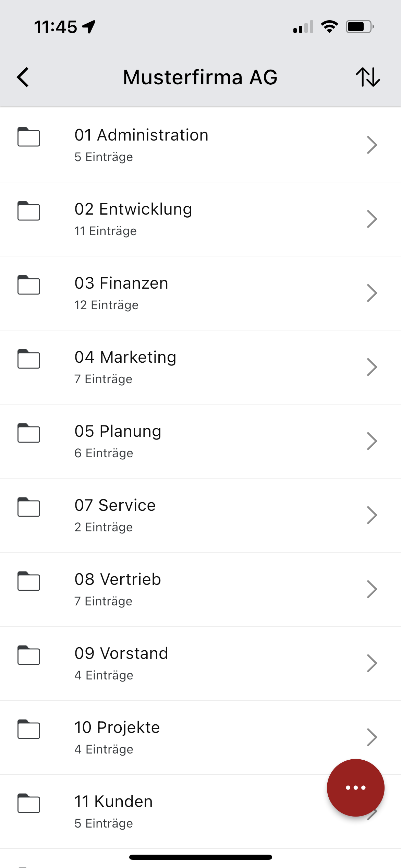Expand 02 Entwicklung using its chevron

coord(372,219)
